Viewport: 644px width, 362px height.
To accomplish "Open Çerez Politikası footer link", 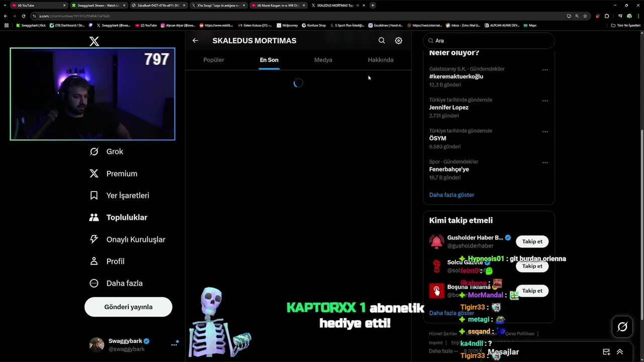I will tap(519, 334).
